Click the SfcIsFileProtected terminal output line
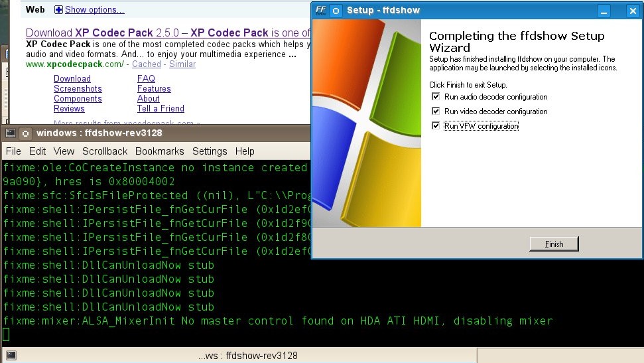 click(157, 195)
